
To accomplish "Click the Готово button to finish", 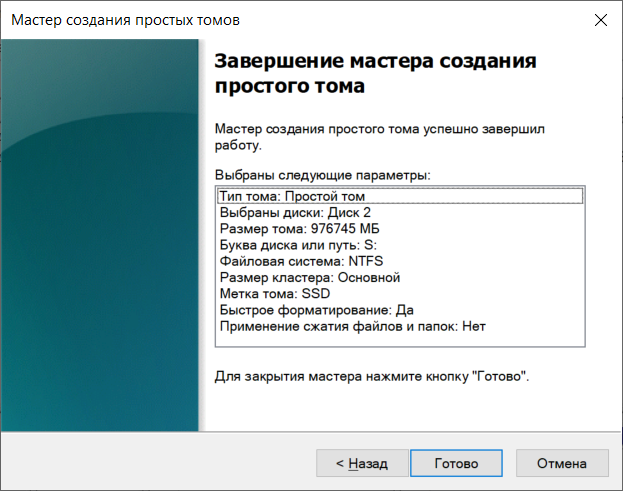I will pyautogui.click(x=456, y=463).
